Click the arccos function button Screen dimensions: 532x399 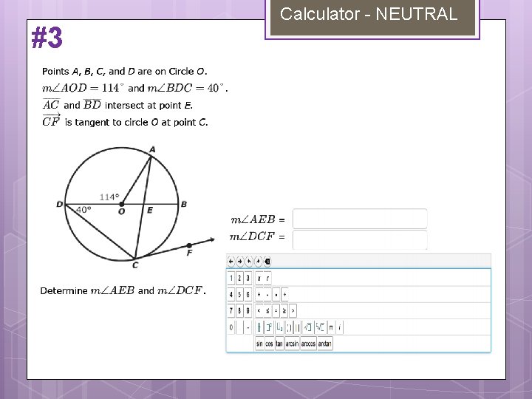[308, 344]
